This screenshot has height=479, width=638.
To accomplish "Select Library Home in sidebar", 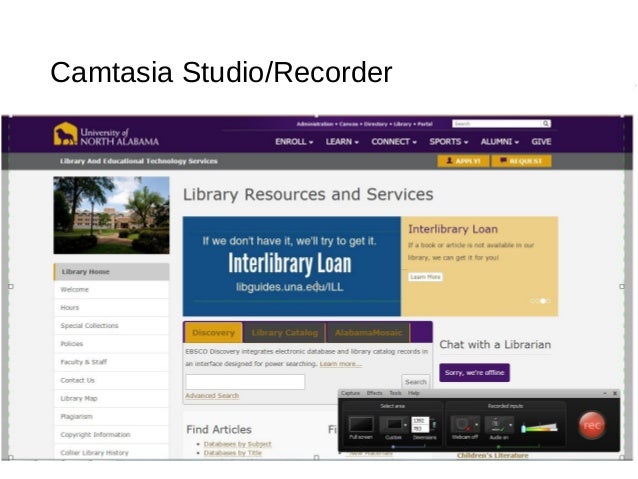I will tap(111, 272).
